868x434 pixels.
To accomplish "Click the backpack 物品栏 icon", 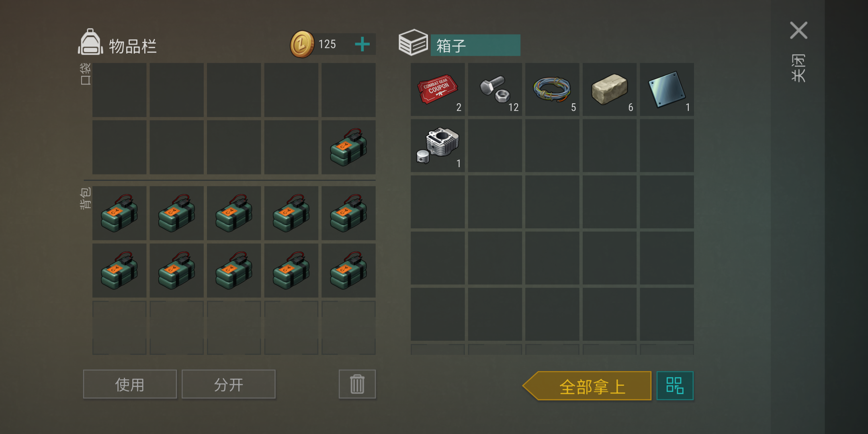I will [90, 42].
